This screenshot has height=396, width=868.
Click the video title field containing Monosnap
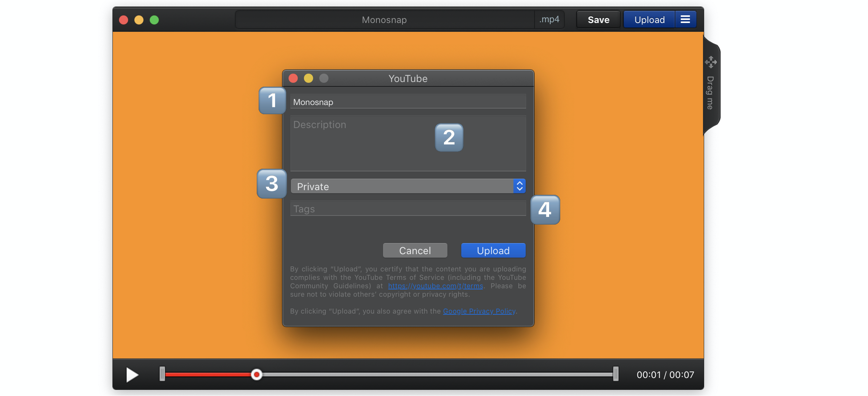pyautogui.click(x=408, y=102)
